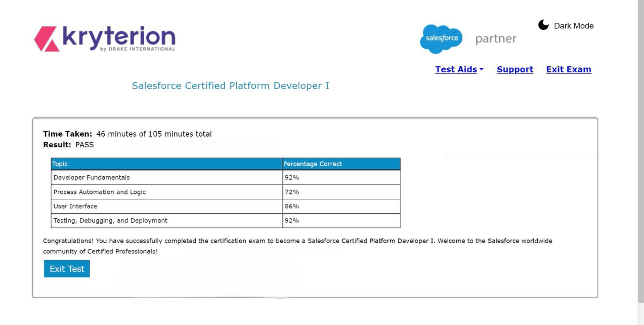The height and width of the screenshot is (325, 644).
Task: Open the Support link
Action: pos(514,69)
